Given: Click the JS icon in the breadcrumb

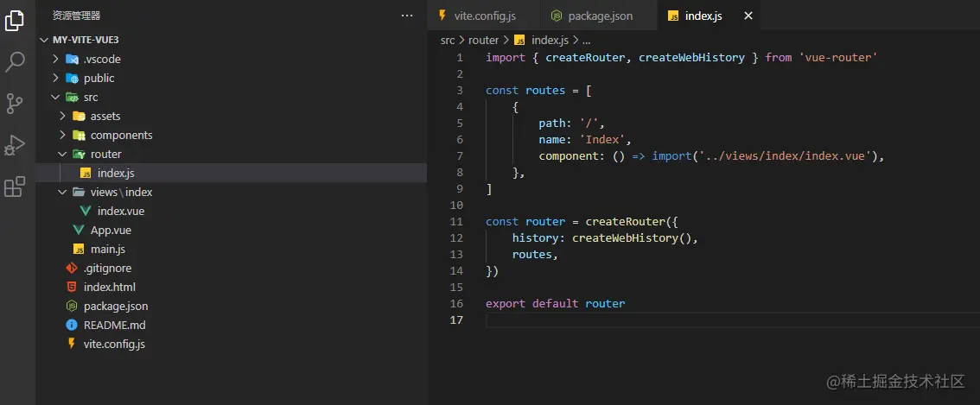Looking at the screenshot, I should (x=519, y=40).
